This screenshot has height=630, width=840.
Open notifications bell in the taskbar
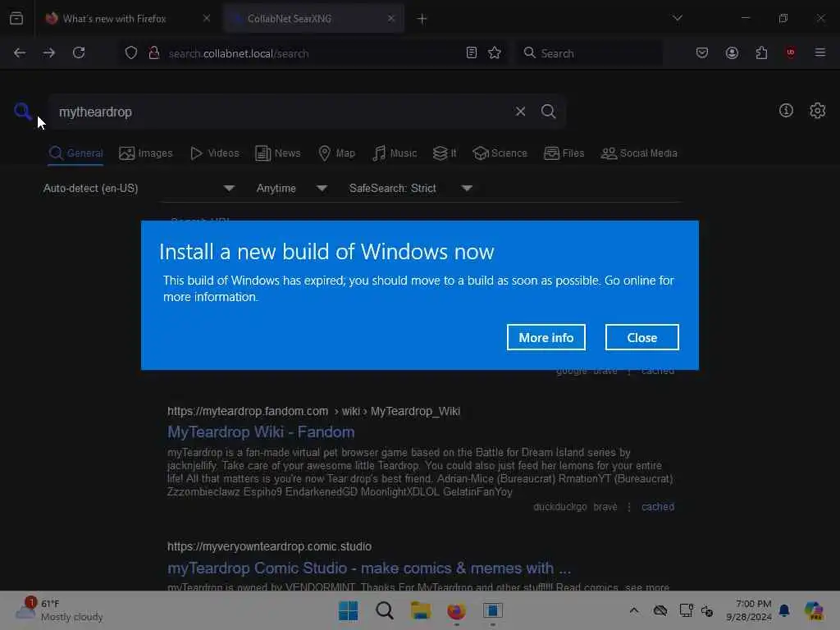[784, 610]
